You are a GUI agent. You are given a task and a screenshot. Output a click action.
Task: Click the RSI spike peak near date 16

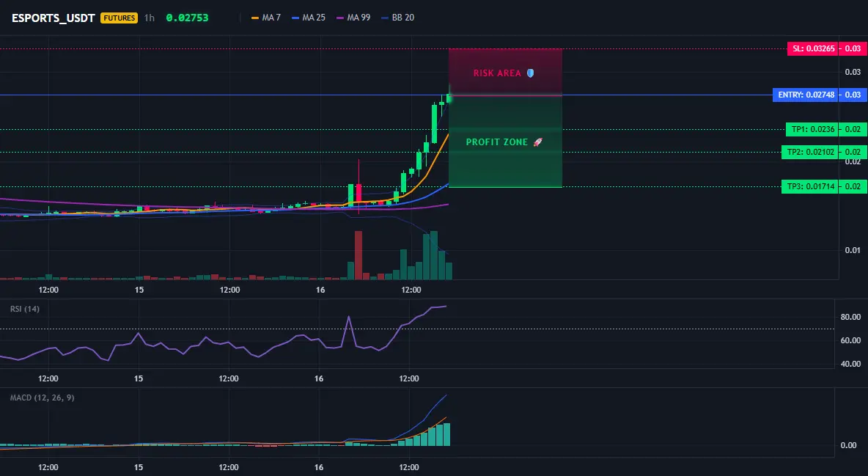tap(349, 317)
